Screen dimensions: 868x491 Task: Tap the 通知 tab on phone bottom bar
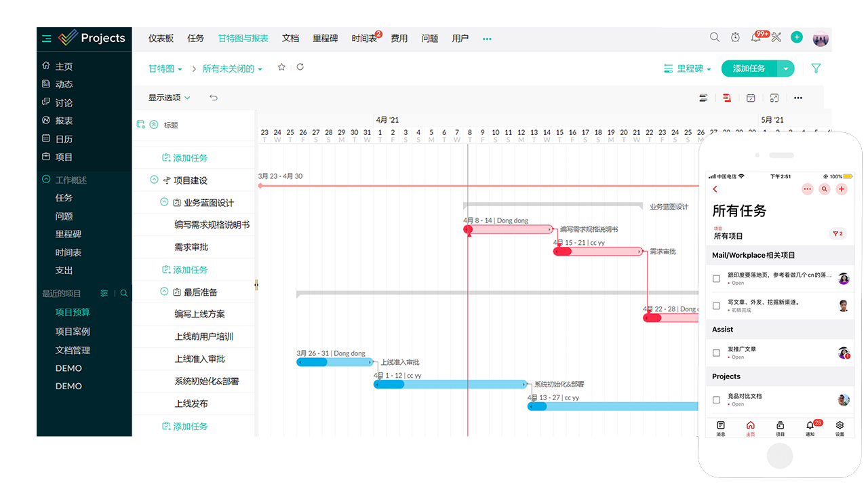tap(810, 427)
